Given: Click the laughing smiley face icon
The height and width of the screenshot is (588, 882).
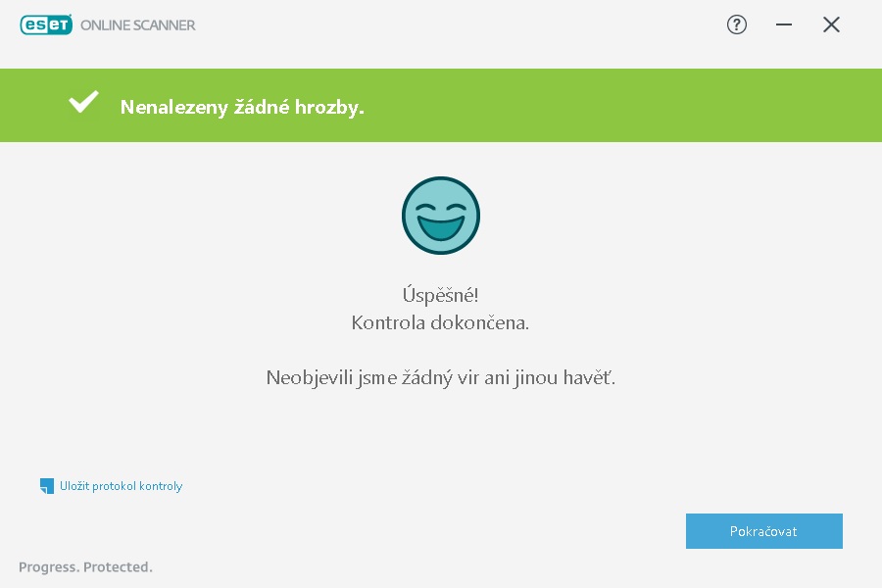Looking at the screenshot, I should point(440,216).
